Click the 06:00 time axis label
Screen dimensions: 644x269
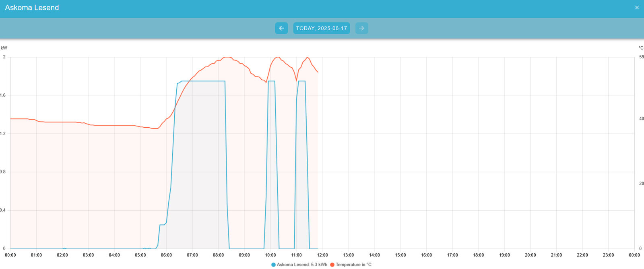[x=166, y=255]
